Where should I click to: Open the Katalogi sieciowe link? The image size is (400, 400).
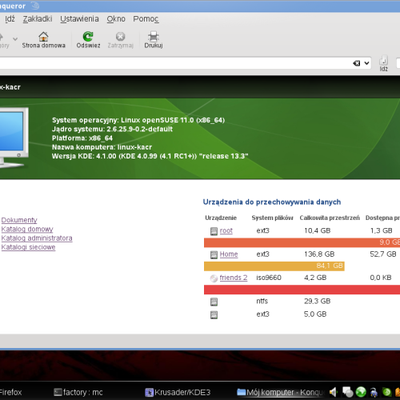pyautogui.click(x=28, y=247)
